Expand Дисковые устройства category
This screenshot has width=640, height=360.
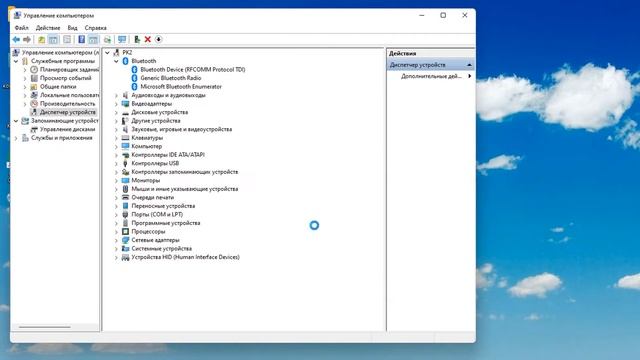pyautogui.click(x=116, y=112)
